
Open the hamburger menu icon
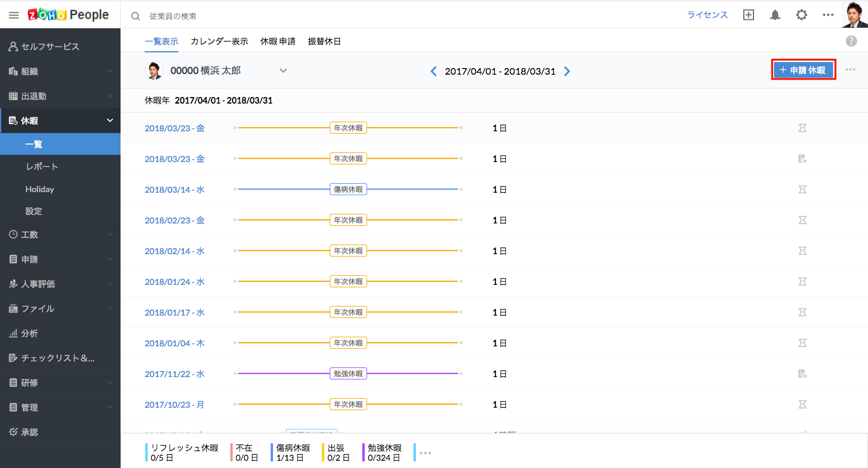pyautogui.click(x=14, y=15)
